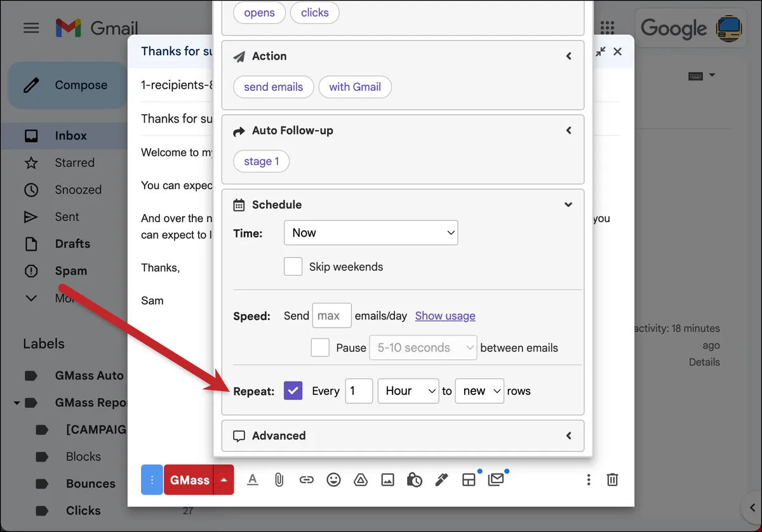Click the red GMass send button
Viewport: 762px width, 532px height.
189,480
